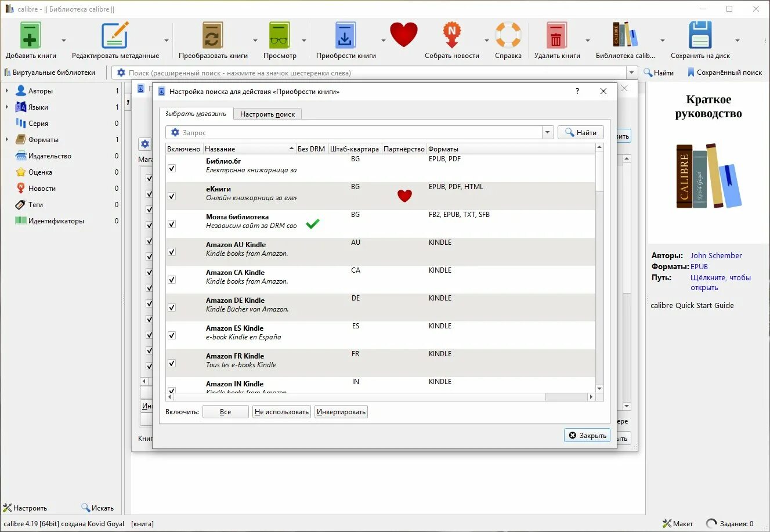Click Преобразовать книги icon
This screenshot has width=770, height=532.
(x=212, y=36)
